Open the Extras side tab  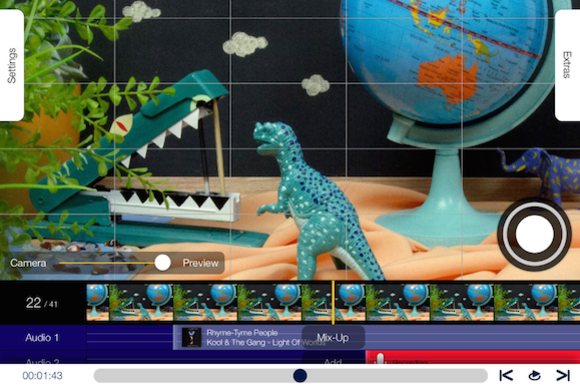[567, 65]
